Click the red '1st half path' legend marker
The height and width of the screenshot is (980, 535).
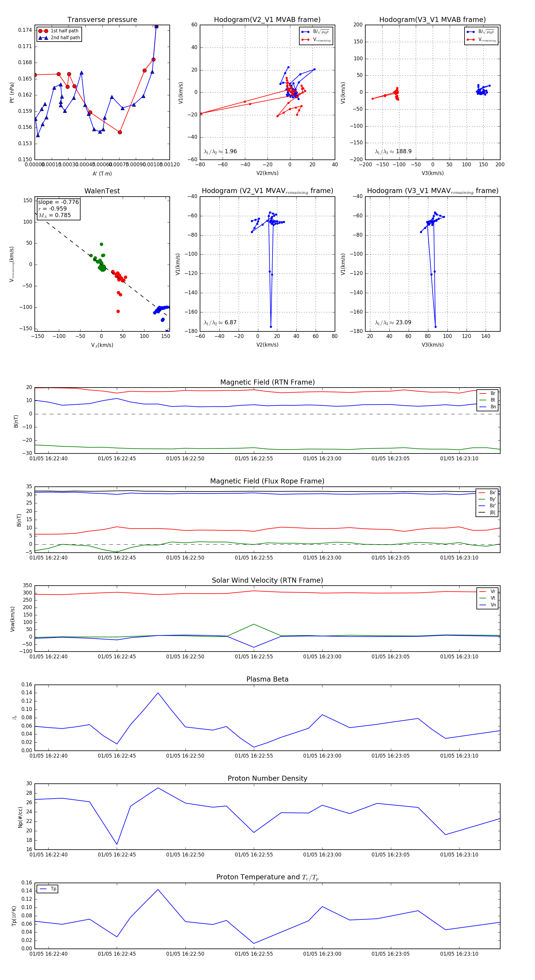point(43,31)
